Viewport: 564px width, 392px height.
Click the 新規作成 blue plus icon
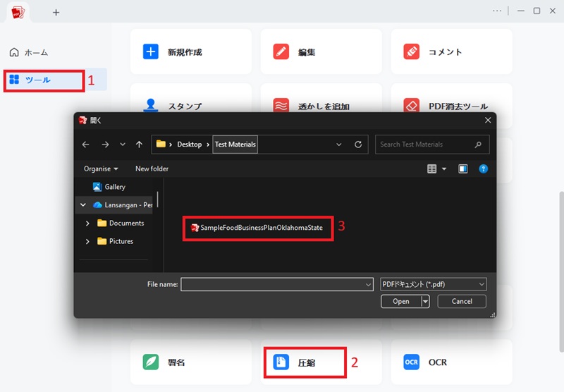[151, 51]
